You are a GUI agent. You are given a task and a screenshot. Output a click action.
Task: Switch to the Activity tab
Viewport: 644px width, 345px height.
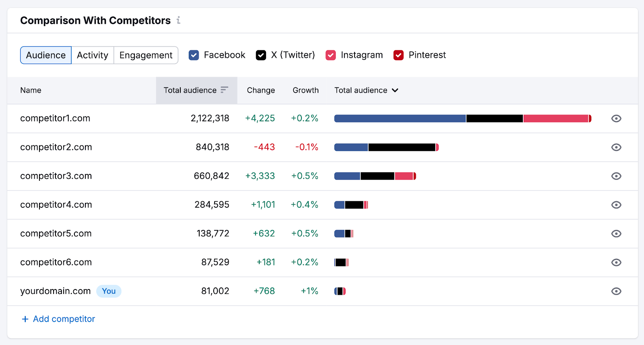point(93,55)
